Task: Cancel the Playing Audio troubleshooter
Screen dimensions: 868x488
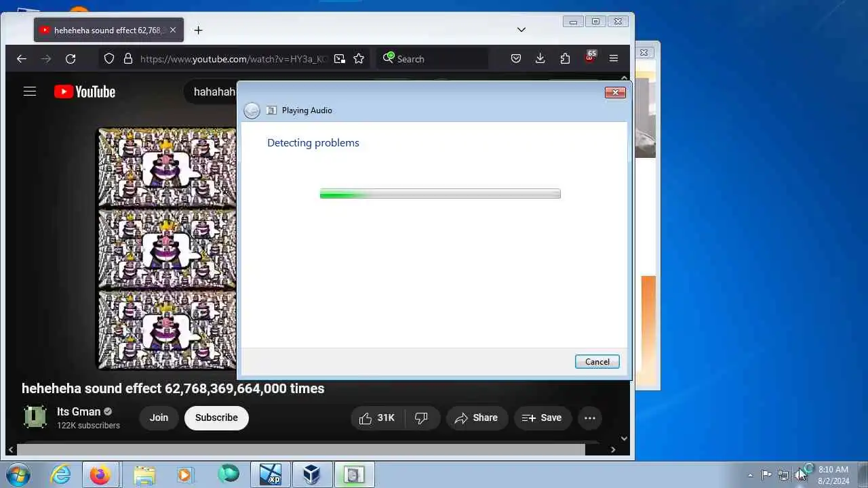Action: point(597,361)
